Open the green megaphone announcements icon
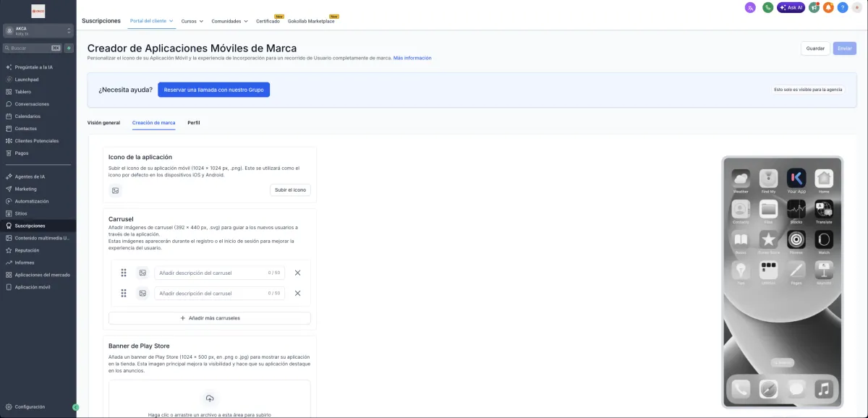This screenshot has width=868, height=418. (814, 7)
